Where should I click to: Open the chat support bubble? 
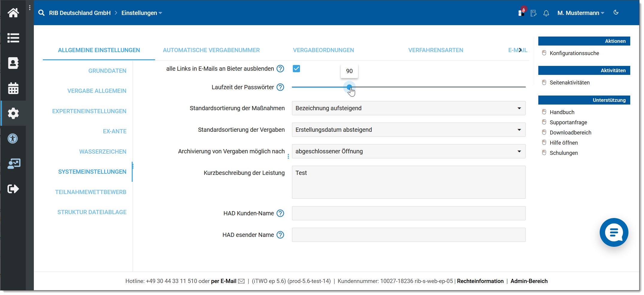click(614, 232)
